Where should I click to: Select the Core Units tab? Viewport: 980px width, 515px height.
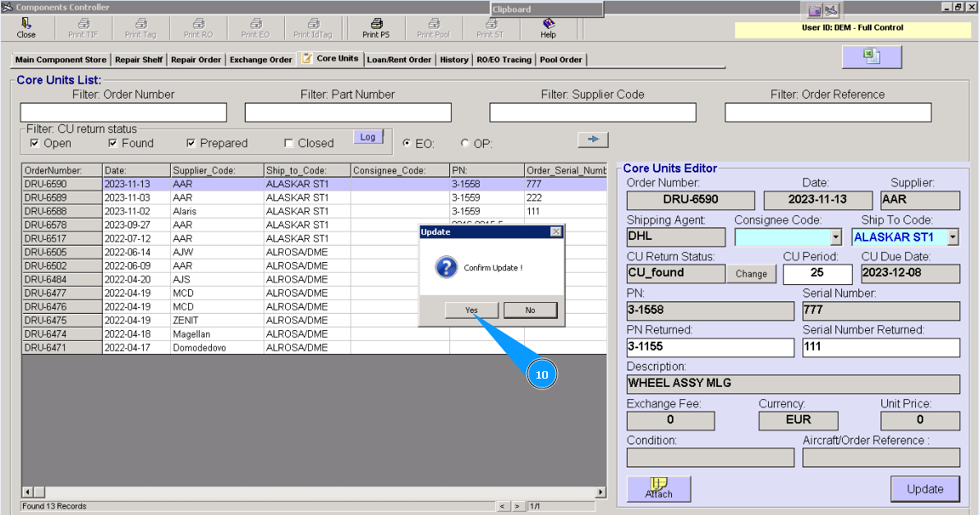point(330,59)
